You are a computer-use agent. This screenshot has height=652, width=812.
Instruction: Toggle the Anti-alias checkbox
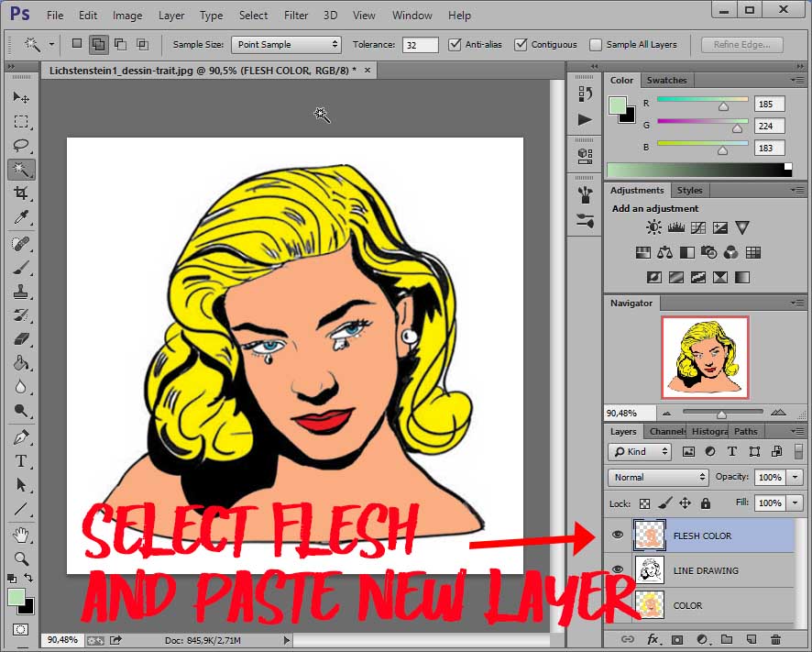455,45
